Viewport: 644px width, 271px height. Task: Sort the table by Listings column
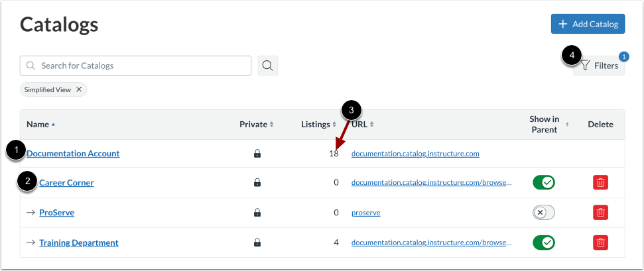[319, 125]
